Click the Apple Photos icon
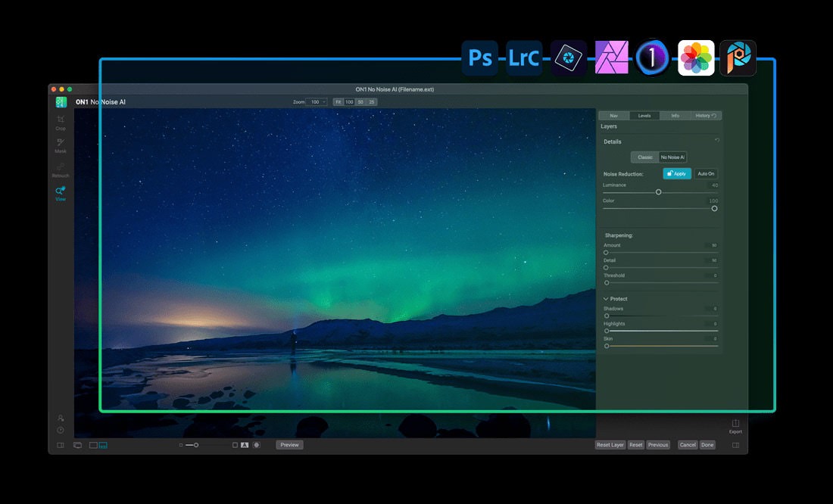The height and width of the screenshot is (504, 833). [x=696, y=58]
